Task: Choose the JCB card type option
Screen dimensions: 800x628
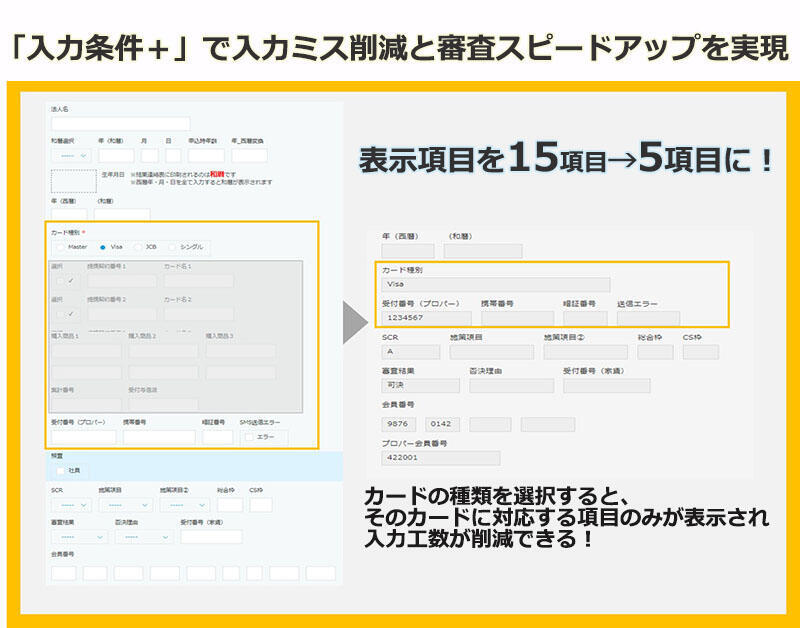Action: [138, 246]
